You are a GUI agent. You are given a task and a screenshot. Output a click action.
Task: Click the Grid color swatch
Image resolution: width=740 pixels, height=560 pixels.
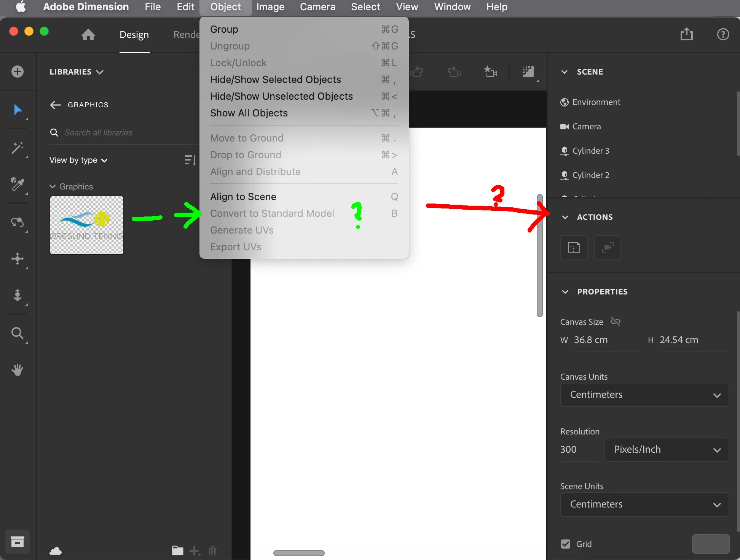tap(710, 544)
